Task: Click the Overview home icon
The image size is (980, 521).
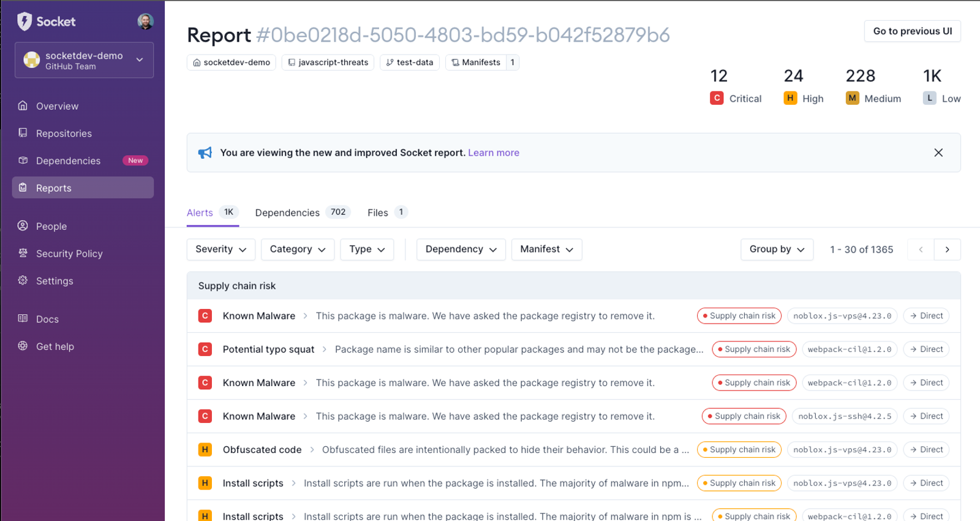Action: (23, 105)
